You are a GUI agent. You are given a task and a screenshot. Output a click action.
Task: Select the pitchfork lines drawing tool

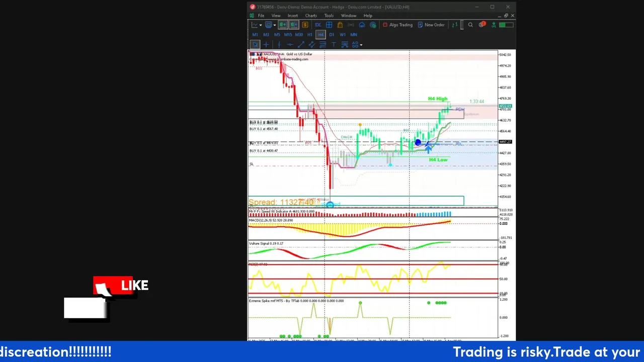[x=345, y=44]
